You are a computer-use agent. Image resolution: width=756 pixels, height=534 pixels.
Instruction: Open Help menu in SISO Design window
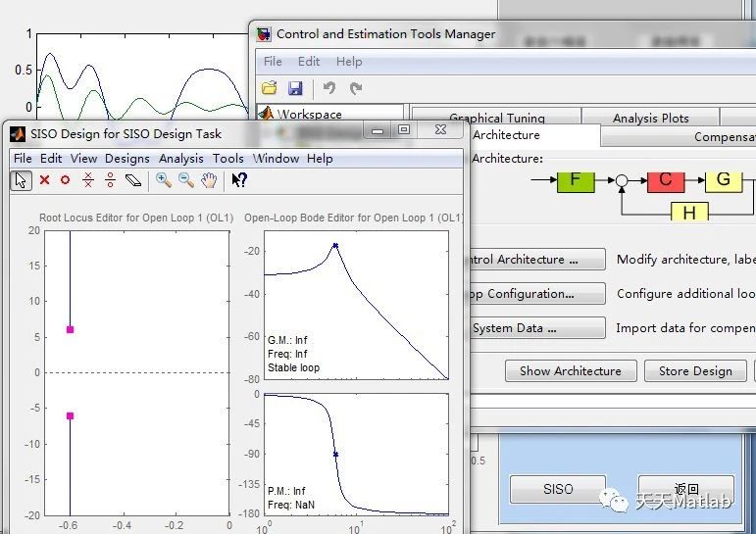(x=320, y=159)
